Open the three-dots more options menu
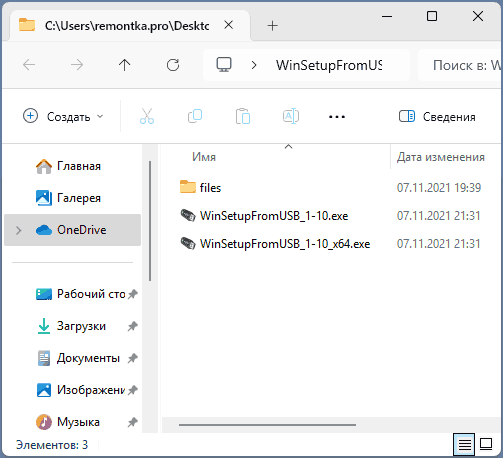Image resolution: width=503 pixels, height=458 pixels. tap(337, 117)
